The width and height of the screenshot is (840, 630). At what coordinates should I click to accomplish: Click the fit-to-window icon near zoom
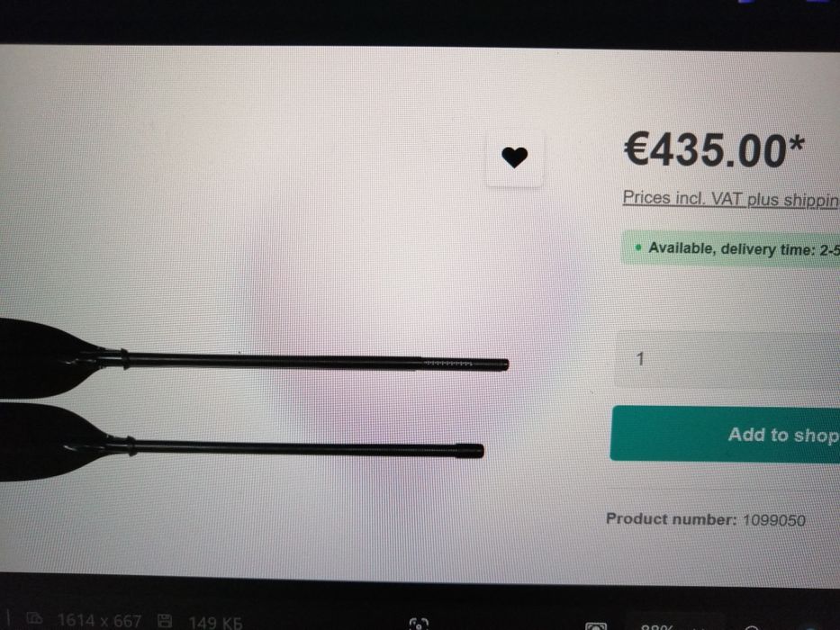pos(596,625)
